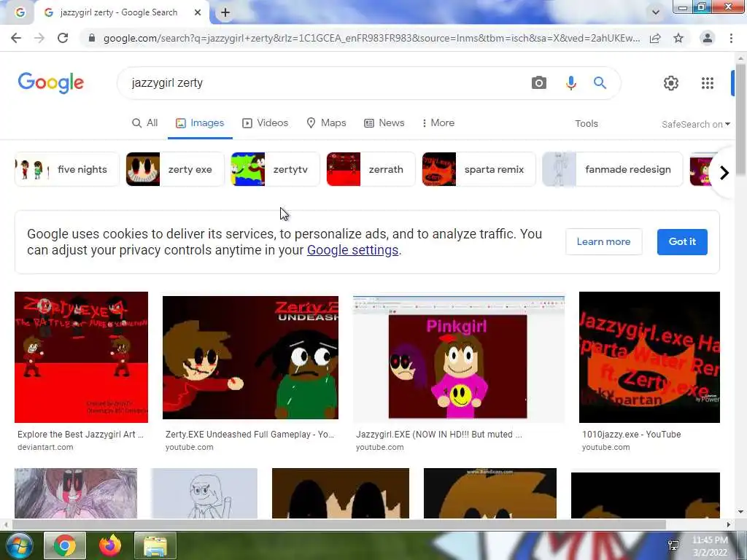The image size is (747, 560).
Task: Go to Google home via logo
Action: click(50, 83)
